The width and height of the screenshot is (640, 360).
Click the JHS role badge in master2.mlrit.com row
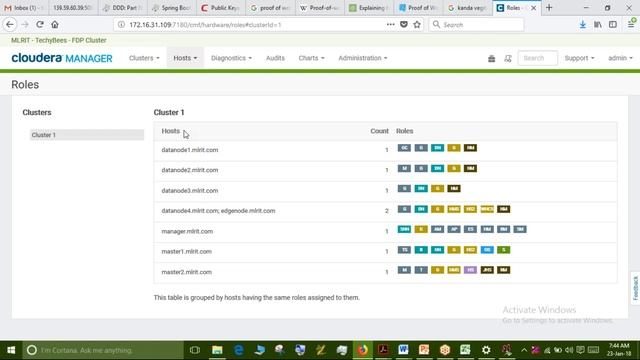point(487,270)
